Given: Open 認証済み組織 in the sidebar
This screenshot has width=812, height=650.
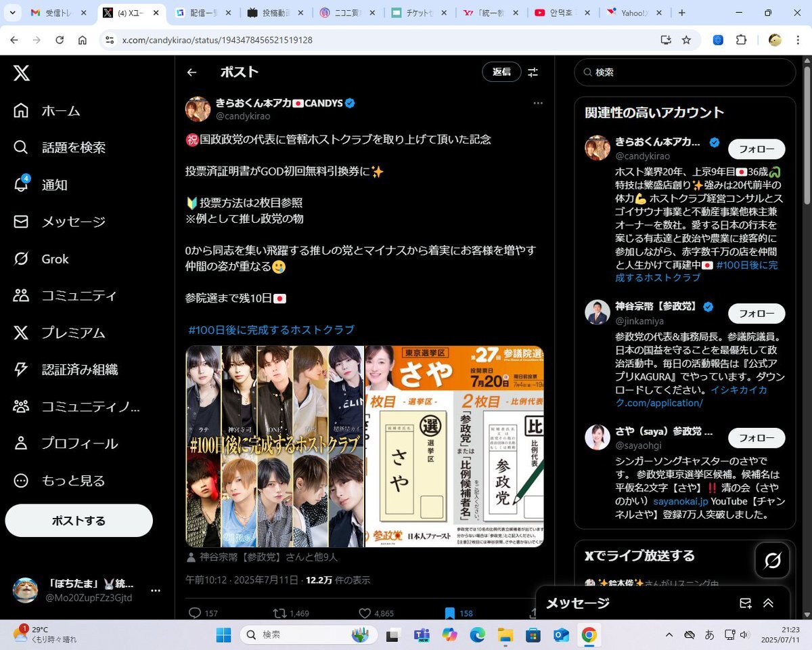Looking at the screenshot, I should click(x=66, y=370).
